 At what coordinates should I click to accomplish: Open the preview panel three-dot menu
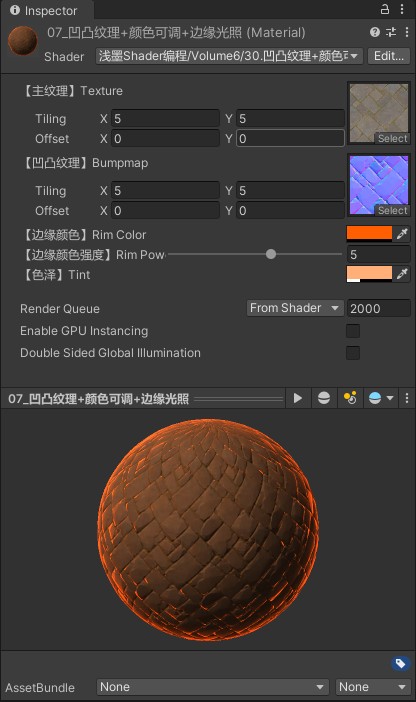click(407, 398)
